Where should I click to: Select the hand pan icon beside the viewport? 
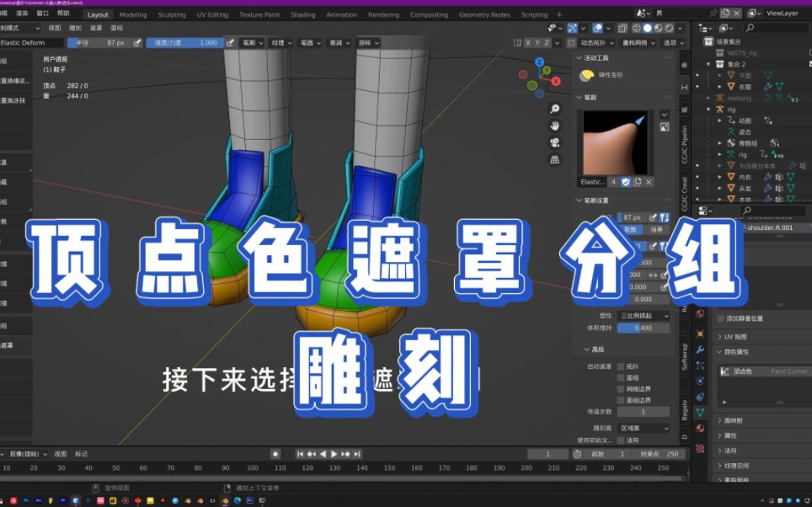click(x=554, y=127)
